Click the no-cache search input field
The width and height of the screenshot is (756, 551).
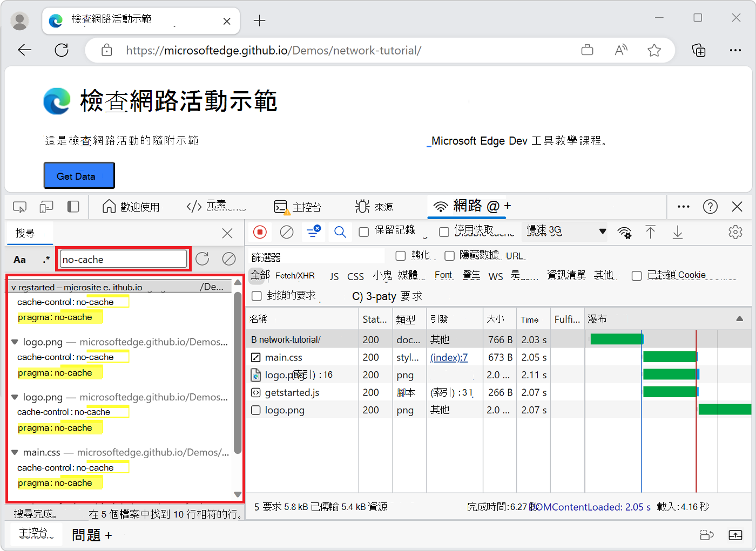coord(123,259)
